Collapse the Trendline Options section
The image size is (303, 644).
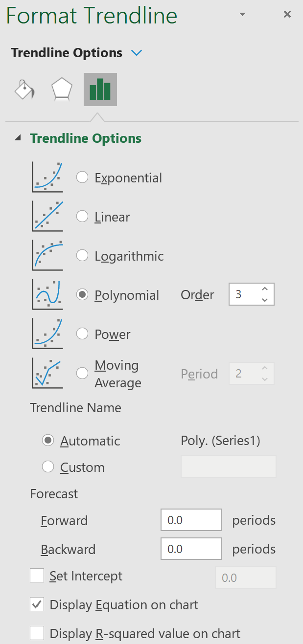pos(18,138)
